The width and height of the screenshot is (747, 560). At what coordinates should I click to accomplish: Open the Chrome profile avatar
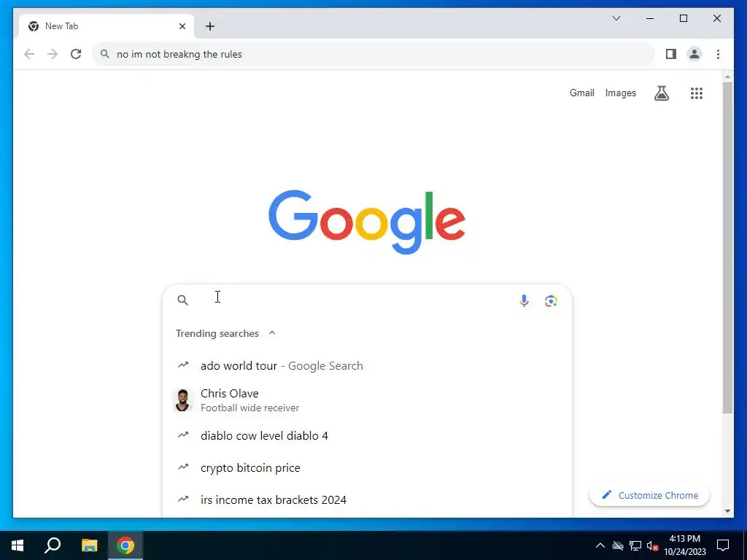(x=694, y=54)
